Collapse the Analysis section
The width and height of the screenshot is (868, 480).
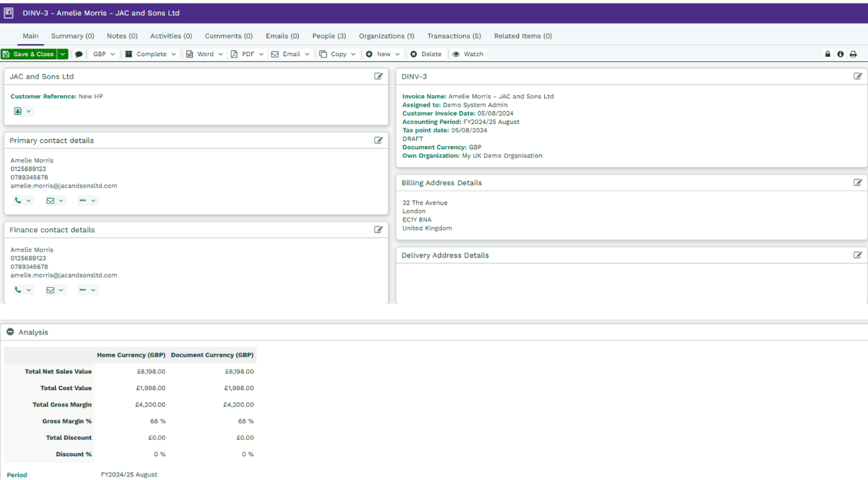pos(10,332)
